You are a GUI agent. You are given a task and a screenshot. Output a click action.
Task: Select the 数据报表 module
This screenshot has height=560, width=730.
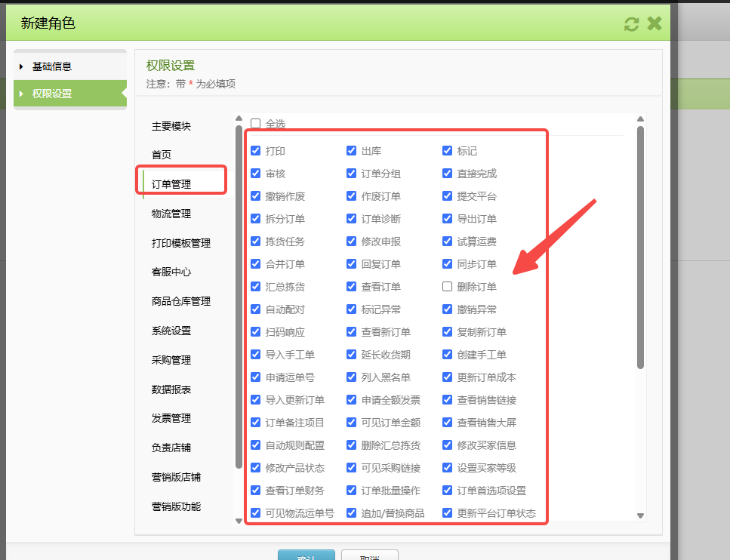[181, 389]
